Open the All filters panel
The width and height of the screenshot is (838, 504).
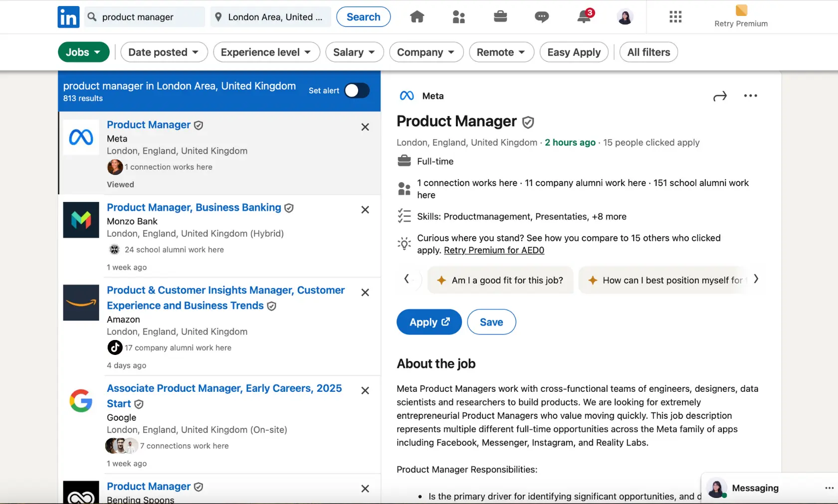[x=648, y=52]
